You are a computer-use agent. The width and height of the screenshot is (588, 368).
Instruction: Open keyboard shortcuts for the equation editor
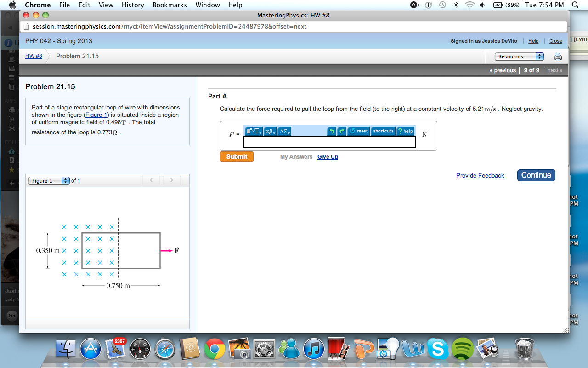pos(383,131)
